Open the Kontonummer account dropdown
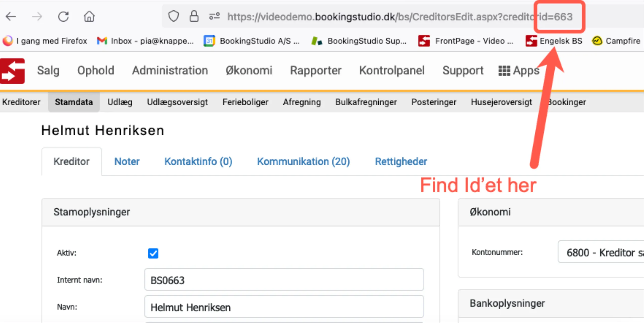 tap(600, 252)
